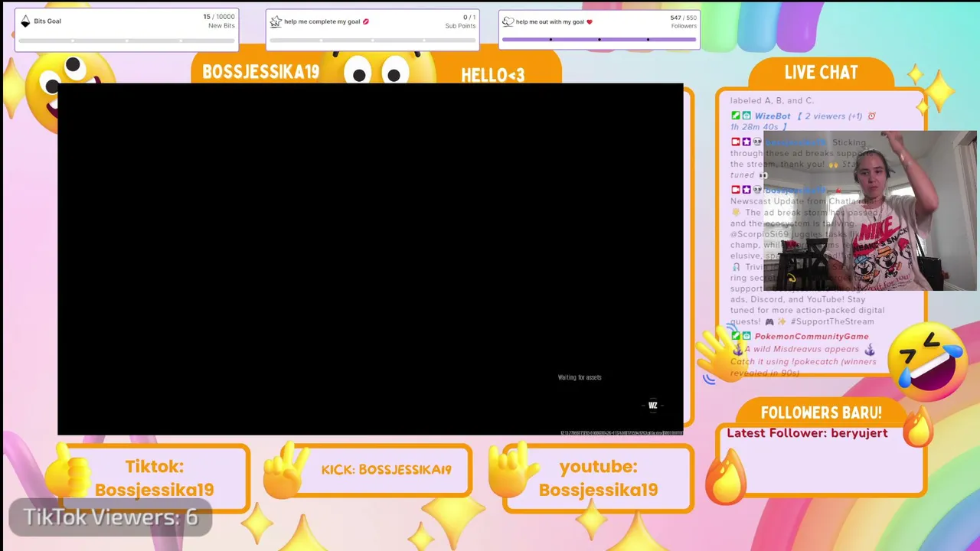Screen dimensions: 980x551
Task: Click the WZ logo in the game view
Action: [653, 406]
